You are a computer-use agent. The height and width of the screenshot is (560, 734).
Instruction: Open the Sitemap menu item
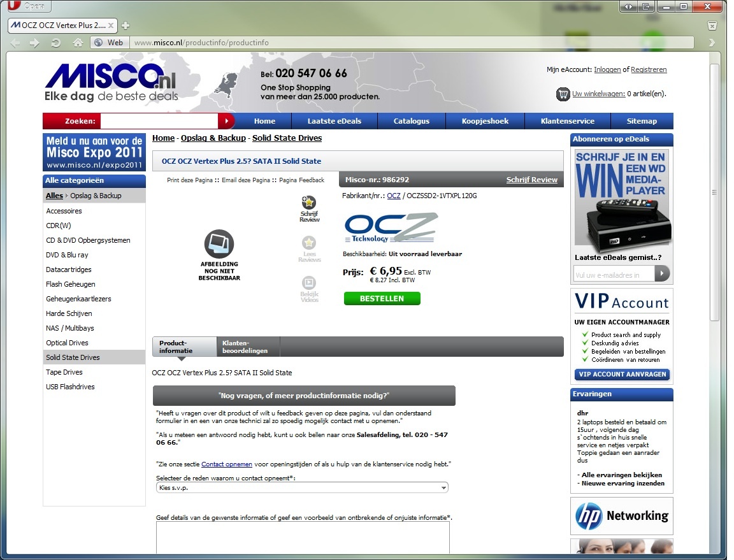point(642,121)
